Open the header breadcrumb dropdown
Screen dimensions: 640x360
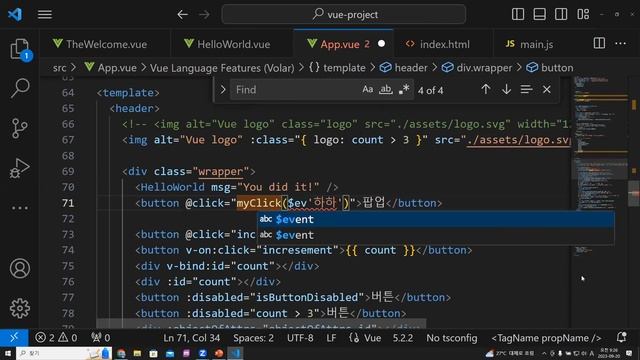[x=404, y=68]
